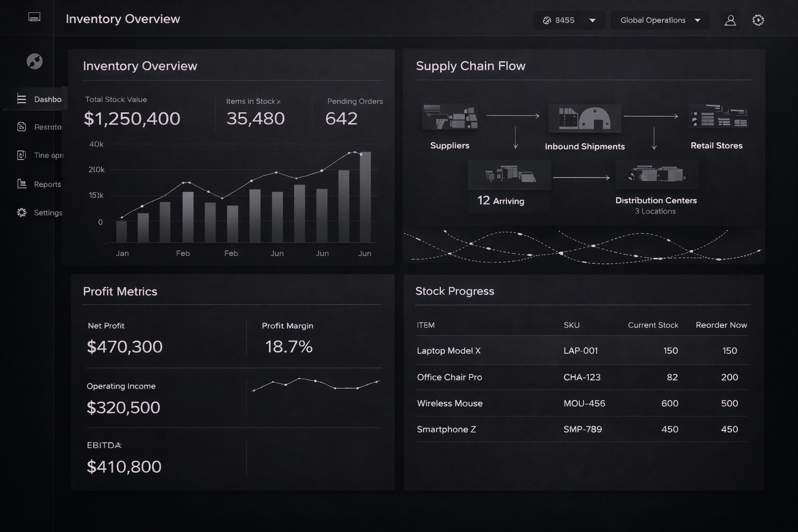Click the tallest bar in inventory chart
798x532 pixels.
pyautogui.click(x=365, y=197)
